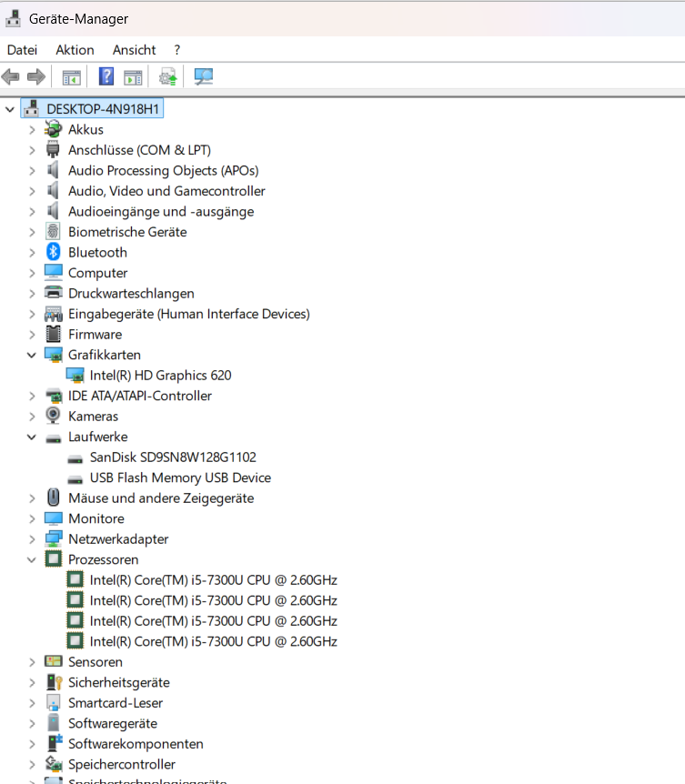Click the Sicherheitsgeräte key icon
This screenshot has height=784, width=685.
pos(54,682)
